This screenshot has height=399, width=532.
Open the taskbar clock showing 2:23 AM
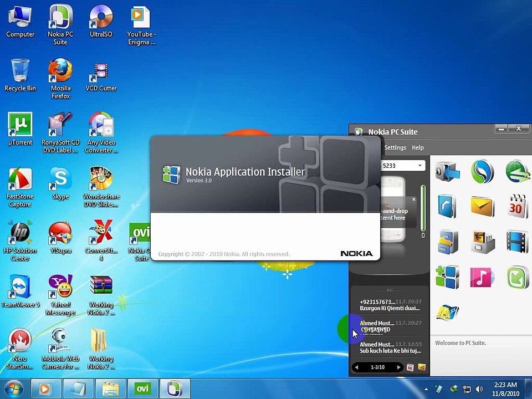pyautogui.click(x=505, y=389)
